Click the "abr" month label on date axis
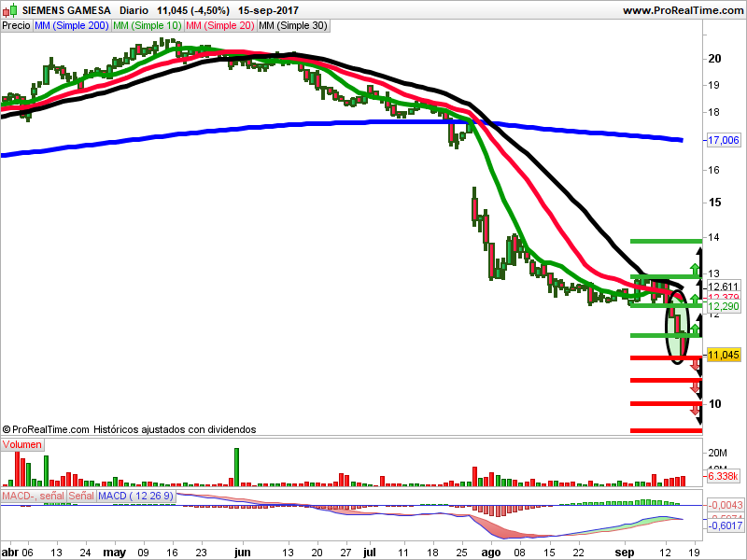This screenshot has width=747, height=560. tap(10, 553)
